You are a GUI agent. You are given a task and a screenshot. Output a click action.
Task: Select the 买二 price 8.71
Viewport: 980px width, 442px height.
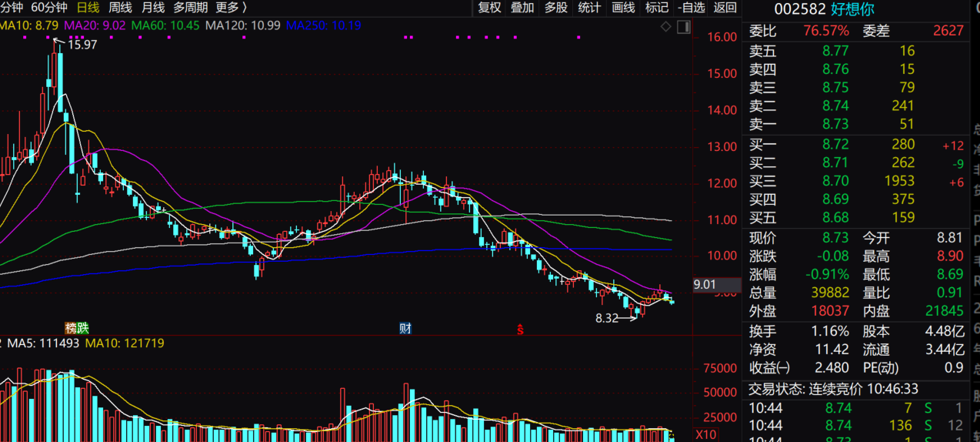(835, 162)
